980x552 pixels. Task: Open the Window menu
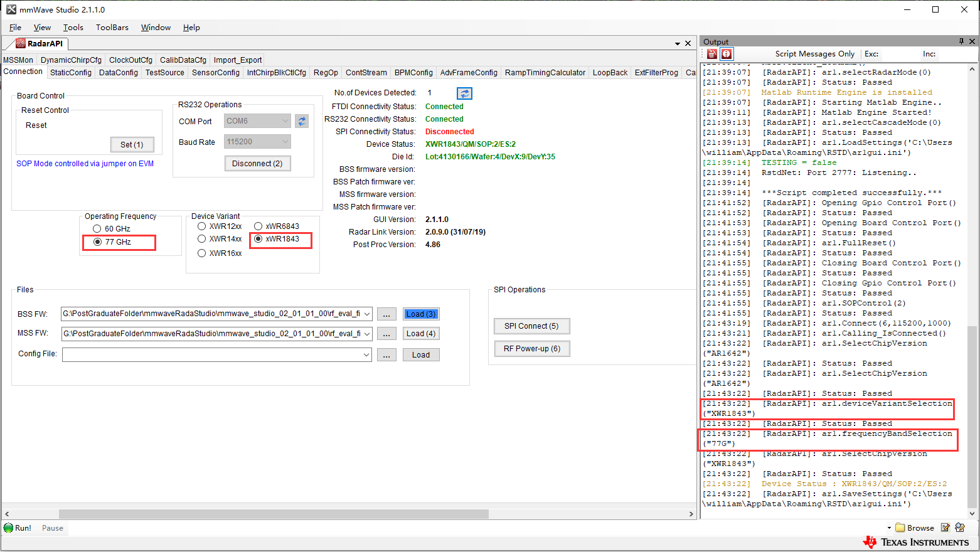[x=156, y=28]
